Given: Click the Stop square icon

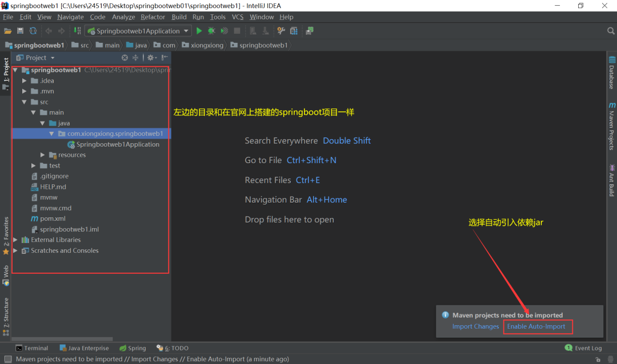Looking at the screenshot, I should tap(237, 31).
